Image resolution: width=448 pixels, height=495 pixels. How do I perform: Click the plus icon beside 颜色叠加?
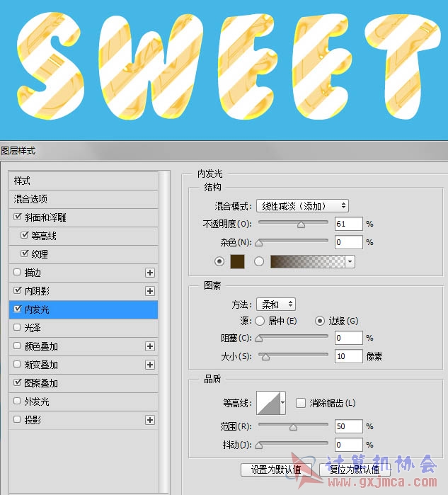(x=150, y=346)
